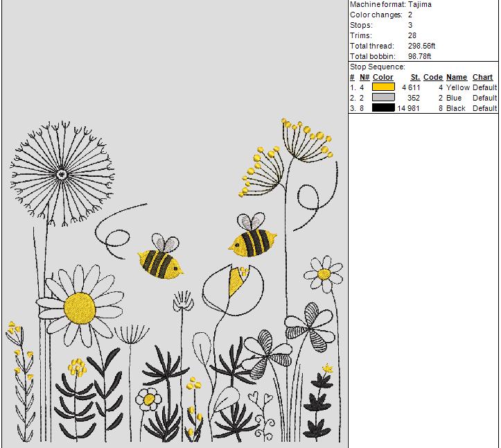Click 'Default' chart in Yellow row
501x448 pixels.
click(x=484, y=87)
